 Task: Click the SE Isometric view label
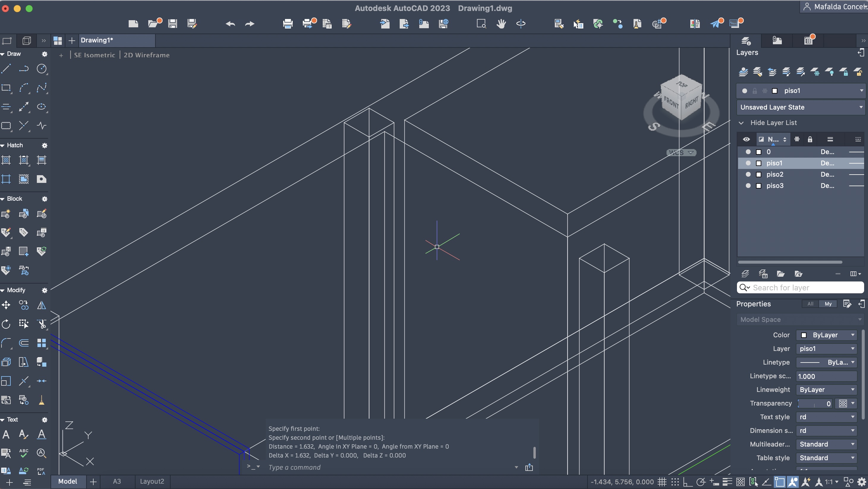[x=94, y=55]
